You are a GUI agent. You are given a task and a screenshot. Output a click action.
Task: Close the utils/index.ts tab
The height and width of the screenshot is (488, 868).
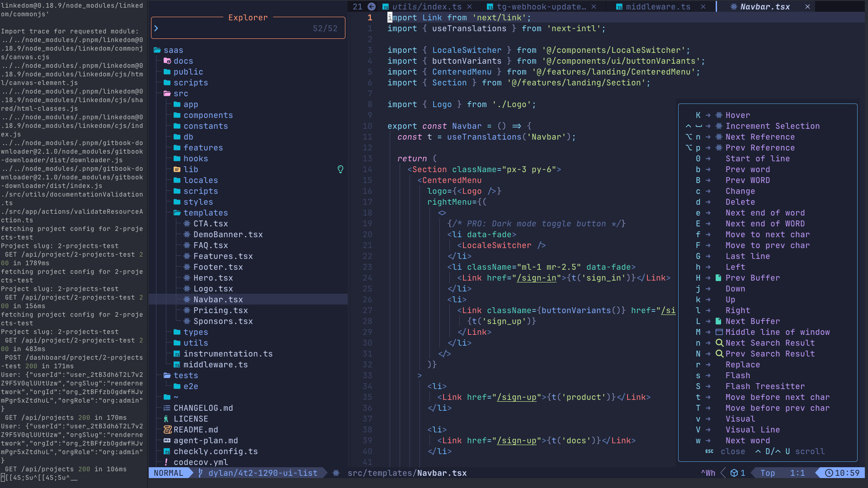click(x=470, y=6)
